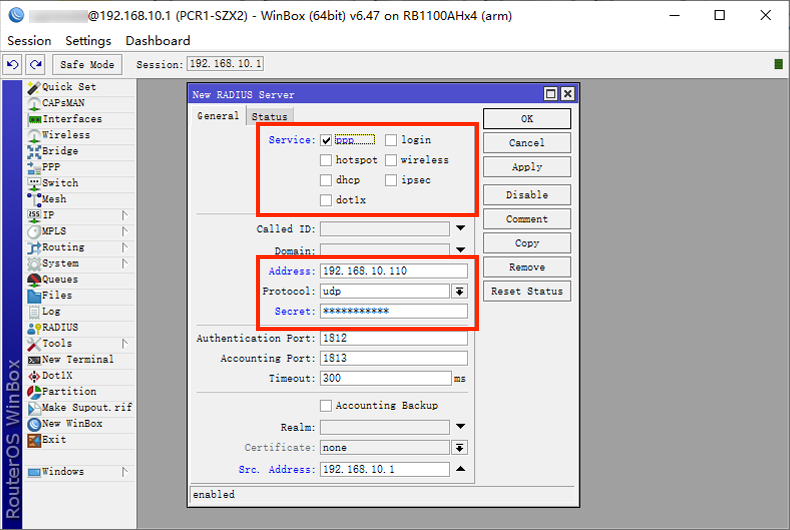The width and height of the screenshot is (790, 530).
Task: Enable the ipsec service checkbox
Action: click(391, 180)
